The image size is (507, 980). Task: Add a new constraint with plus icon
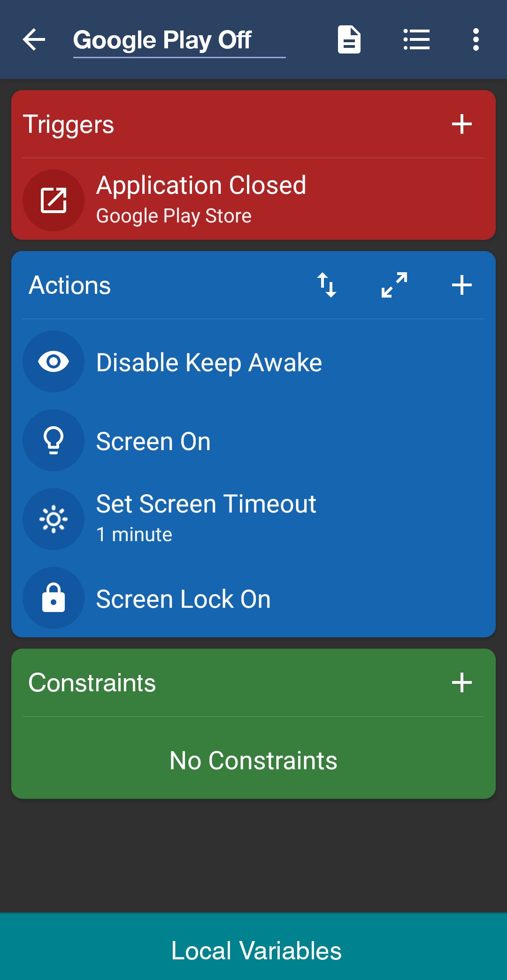tap(461, 682)
